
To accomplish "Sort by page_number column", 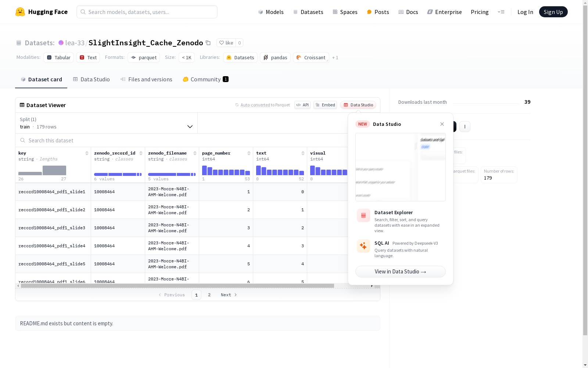I will click(x=249, y=153).
